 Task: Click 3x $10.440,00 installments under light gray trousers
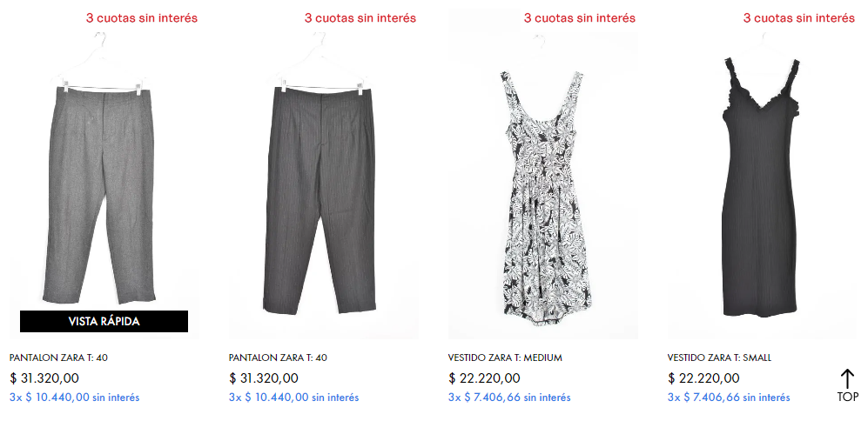click(75, 398)
